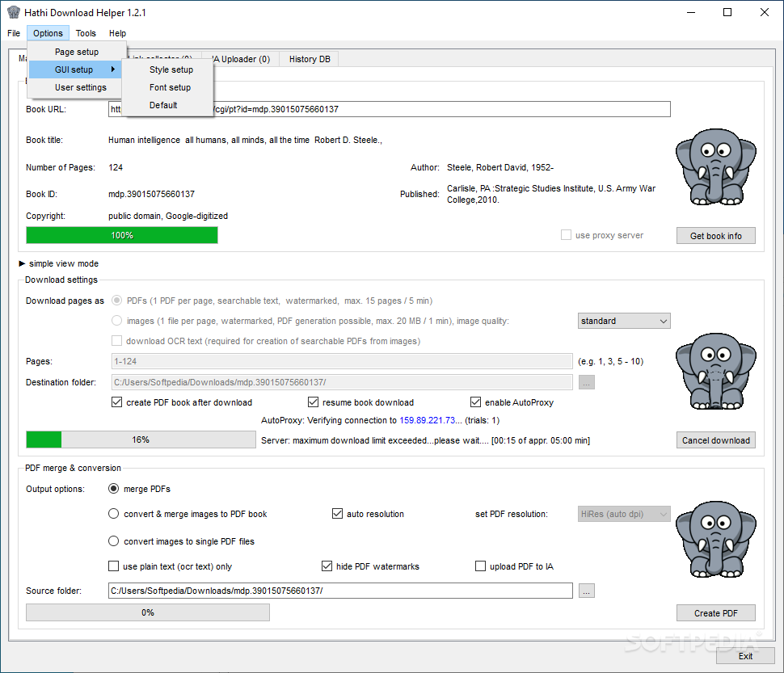The image size is (784, 673).
Task: Choose Font setup in submenu
Action: tap(170, 87)
